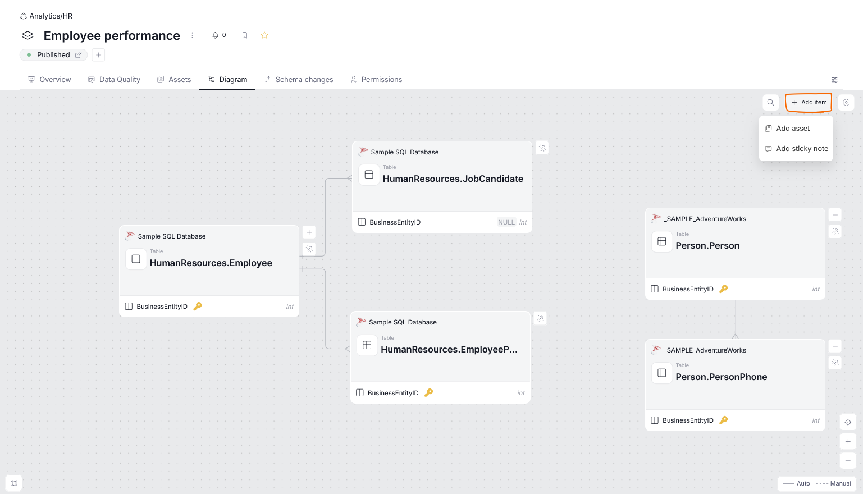This screenshot has width=868, height=494.
Task: Click the layers icon beside the page title
Action: coord(28,35)
